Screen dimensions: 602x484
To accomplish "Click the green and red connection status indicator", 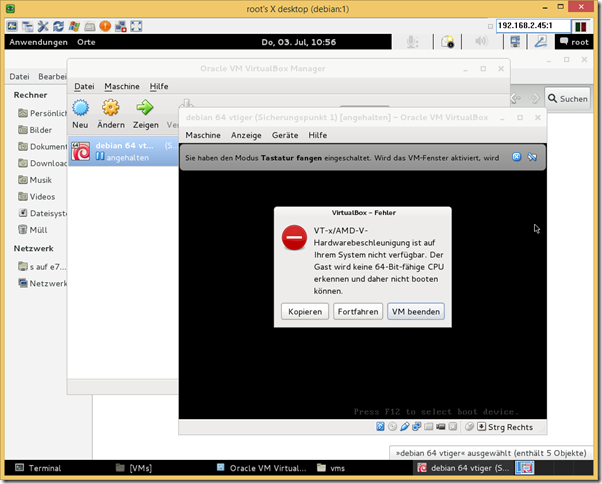I will [581, 26].
